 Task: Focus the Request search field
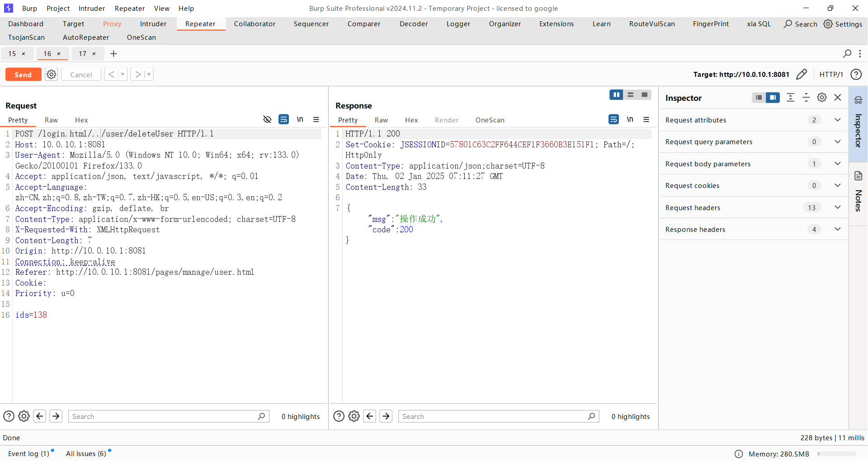[168, 416]
